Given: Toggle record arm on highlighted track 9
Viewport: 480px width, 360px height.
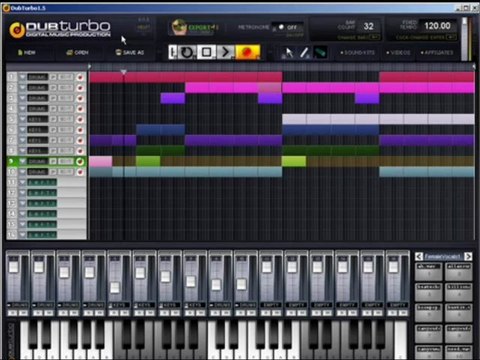Looking at the screenshot, I should [80, 162].
